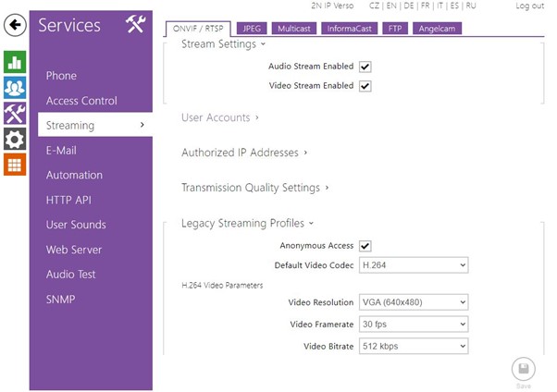Click the orange grid icon
Screen dimensions: 557x392
[x=14, y=165]
